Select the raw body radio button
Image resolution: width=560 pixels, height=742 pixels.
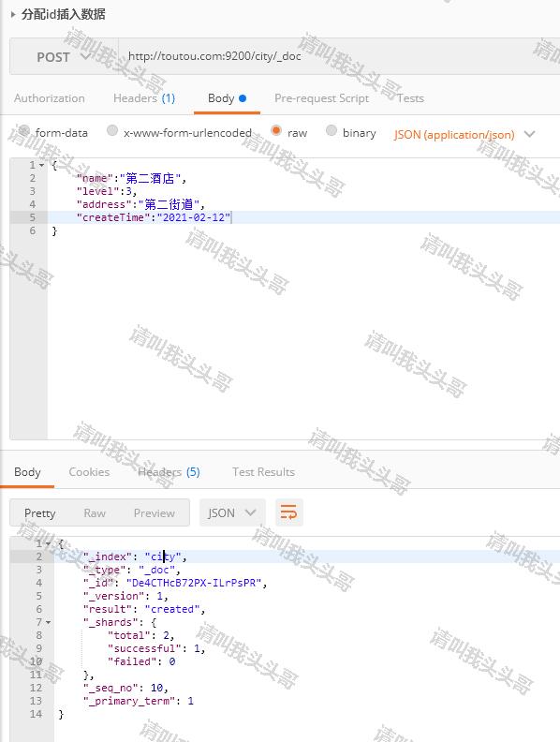(276, 130)
